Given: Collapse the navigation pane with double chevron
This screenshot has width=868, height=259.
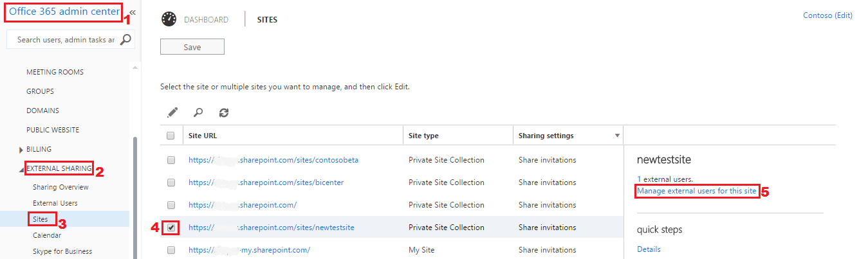Looking at the screenshot, I should click(133, 12).
